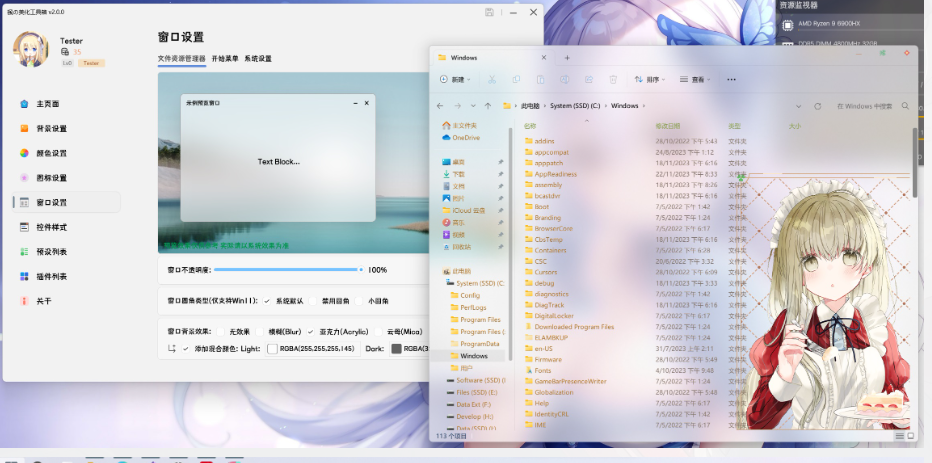Switch to the 系统设置 tab
This screenshot has width=932, height=463.
click(x=257, y=59)
